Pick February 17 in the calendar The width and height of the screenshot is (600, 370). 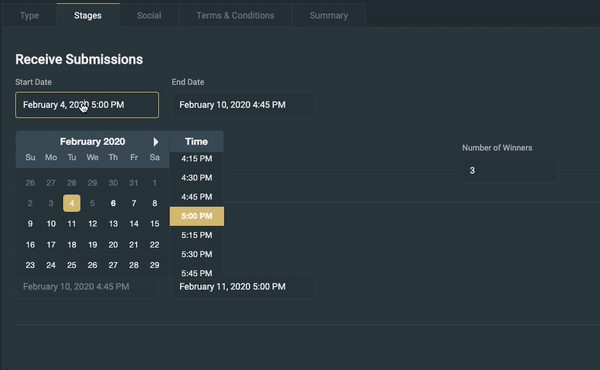(x=51, y=244)
